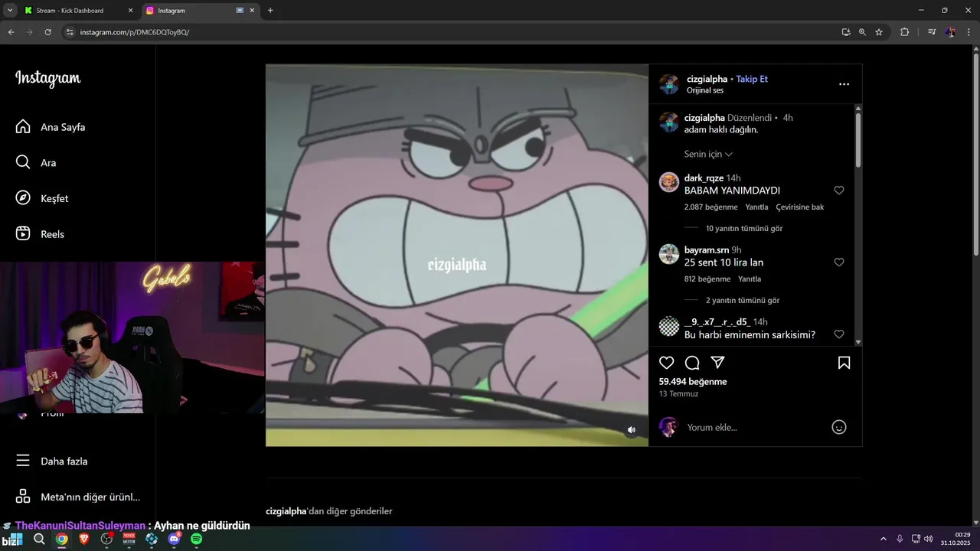The image size is (980, 551).
Task: Reply to dark_rqze with Yanıtla
Action: (756, 207)
